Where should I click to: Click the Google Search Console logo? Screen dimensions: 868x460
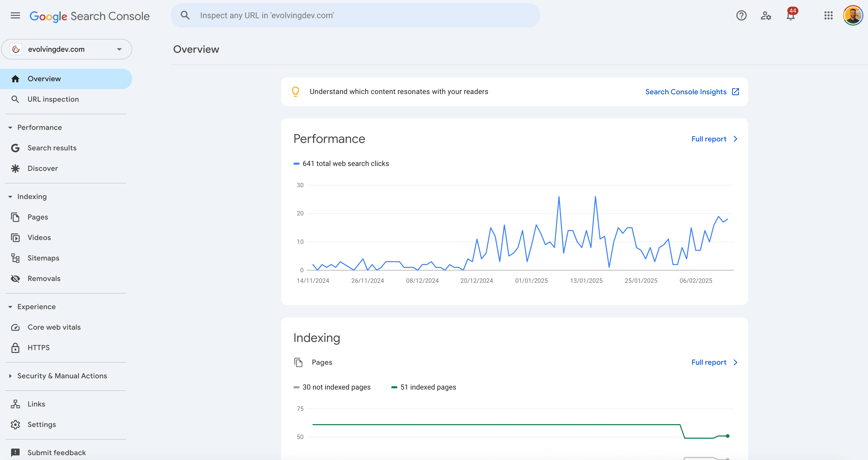click(x=89, y=16)
